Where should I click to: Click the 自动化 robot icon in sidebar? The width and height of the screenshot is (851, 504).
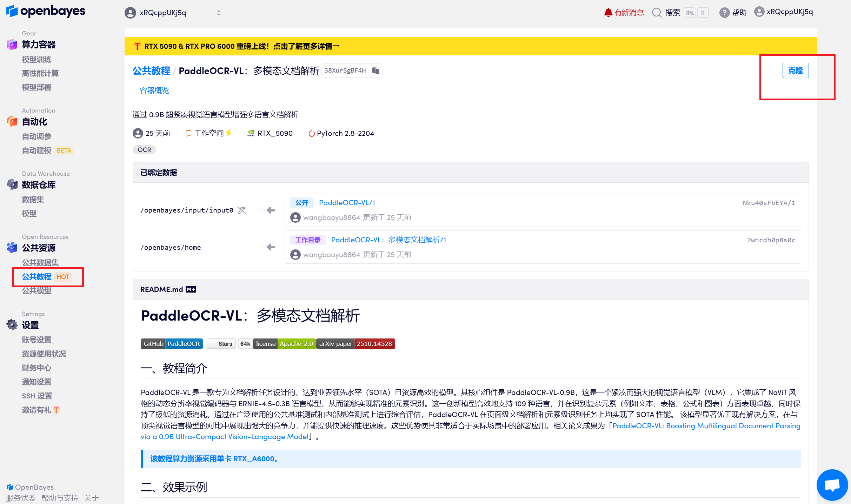click(x=12, y=122)
